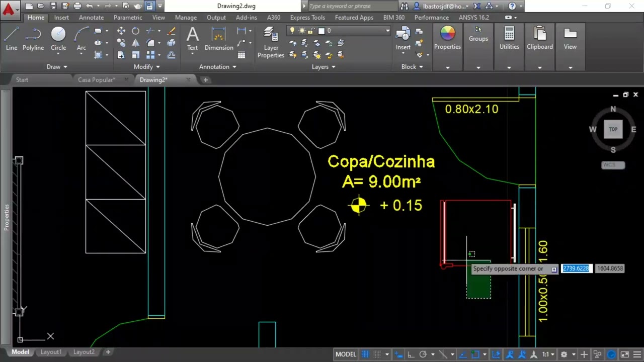Expand the Modify panel dropdown
644x362 pixels.
147,67
